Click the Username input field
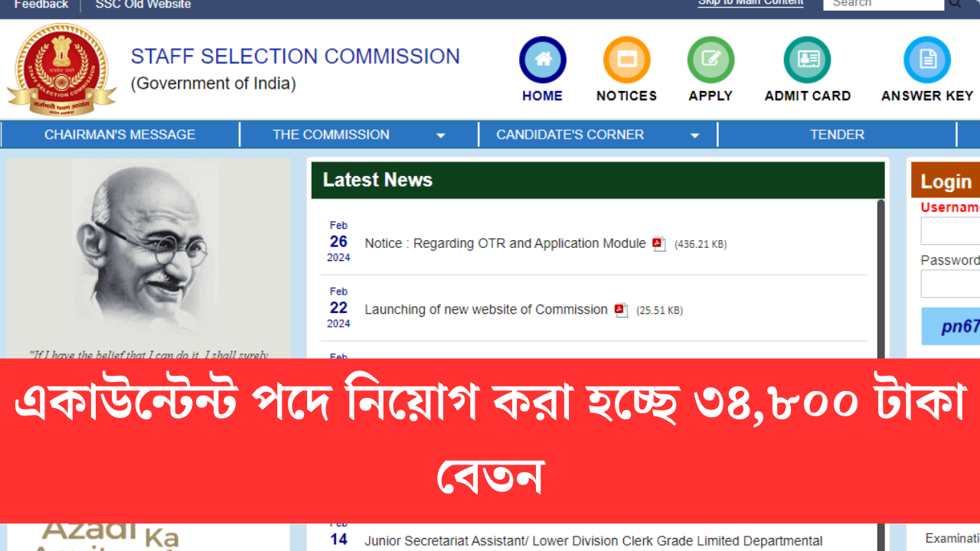Viewport: 980px width, 551px height. (x=950, y=230)
